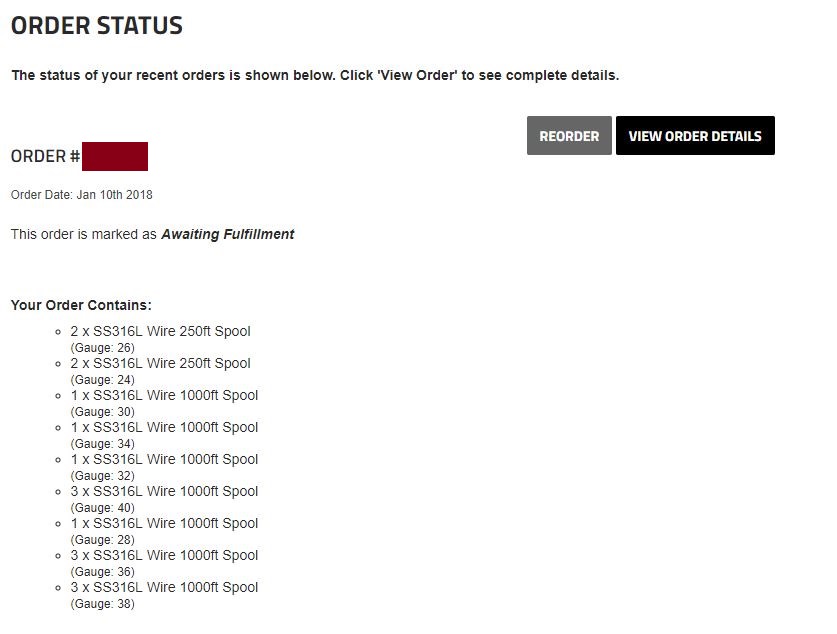837x634 pixels.
Task: Click the Gauge: 38 label
Action: coord(102,604)
